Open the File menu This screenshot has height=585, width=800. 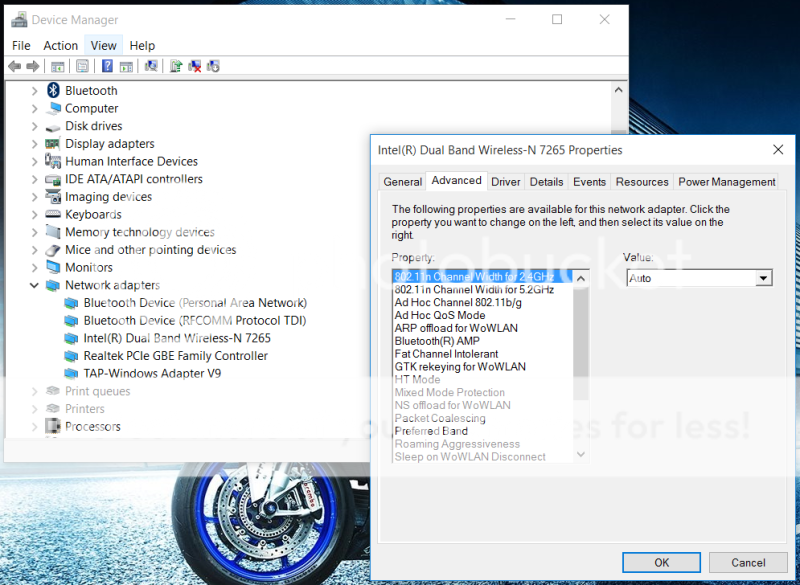coord(21,45)
